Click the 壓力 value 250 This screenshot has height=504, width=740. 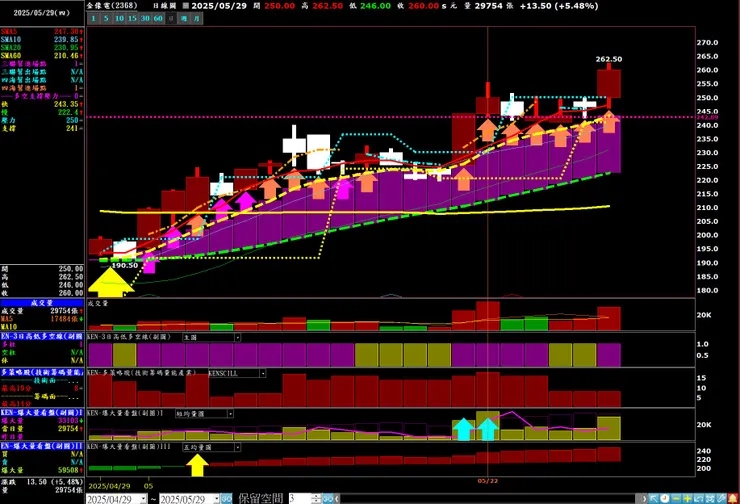tap(72, 120)
